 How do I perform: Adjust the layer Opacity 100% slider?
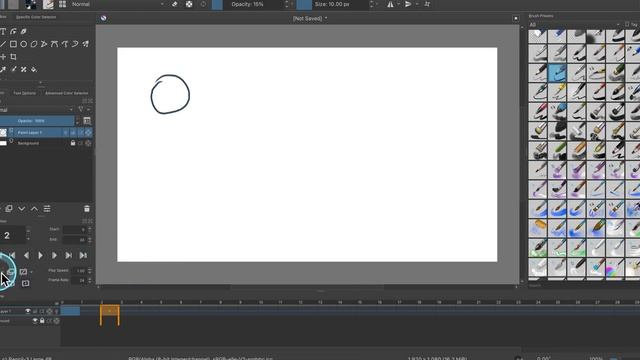click(37, 121)
